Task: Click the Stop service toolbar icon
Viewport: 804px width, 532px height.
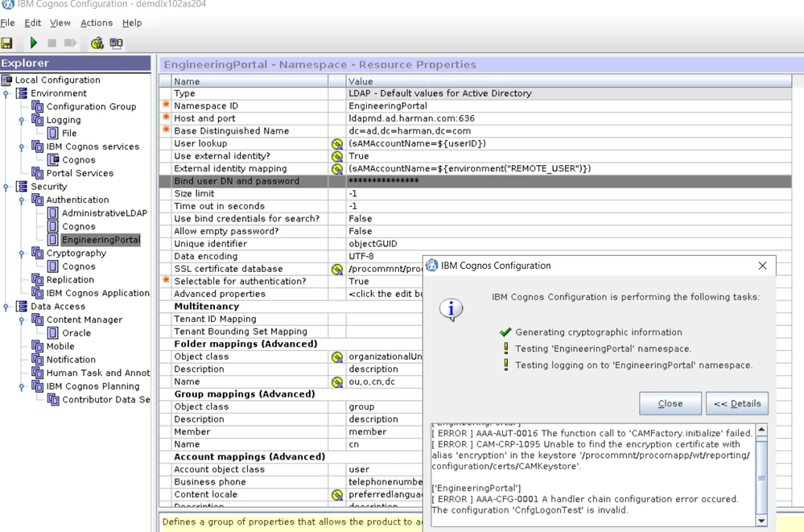Action: [x=52, y=43]
